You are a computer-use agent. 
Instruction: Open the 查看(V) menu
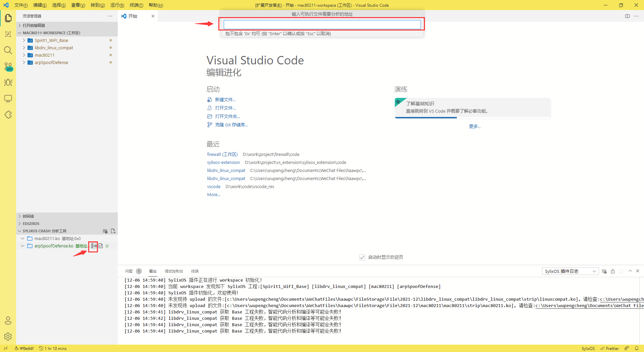tap(78, 5)
